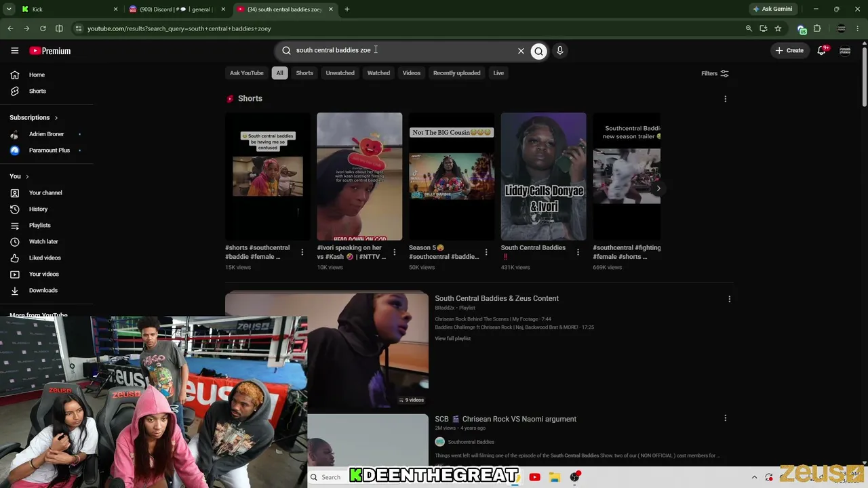Open options for 'South Central Baddies' short
Image resolution: width=868 pixels, height=488 pixels.
[x=578, y=252]
